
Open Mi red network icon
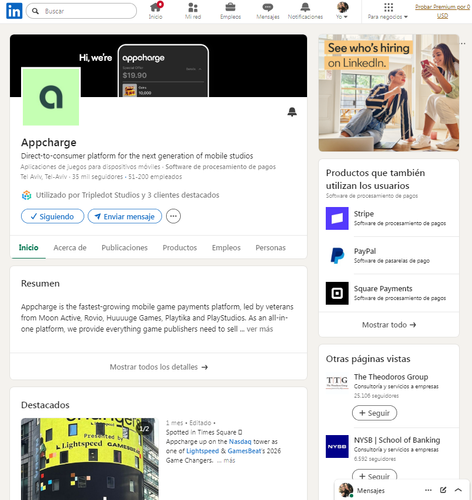(193, 11)
